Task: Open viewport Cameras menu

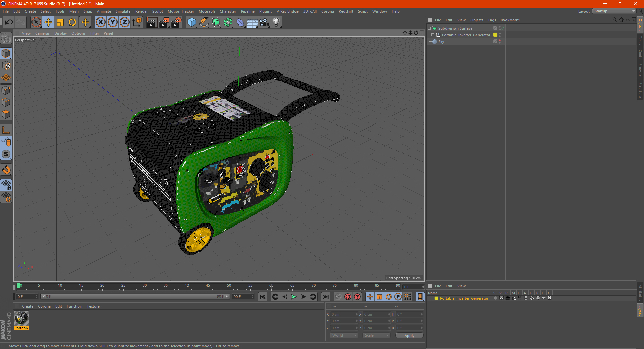Action: 42,33
